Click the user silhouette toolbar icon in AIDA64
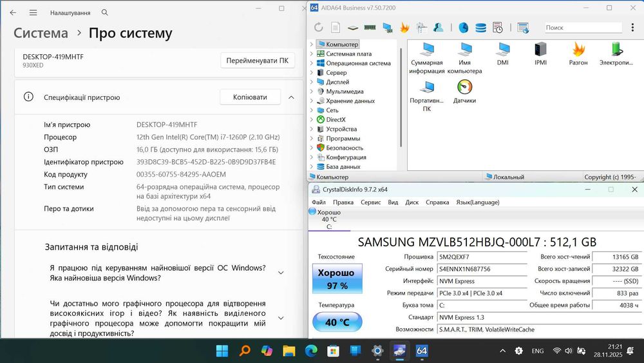This screenshot has width=644, height=363. pos(438,28)
